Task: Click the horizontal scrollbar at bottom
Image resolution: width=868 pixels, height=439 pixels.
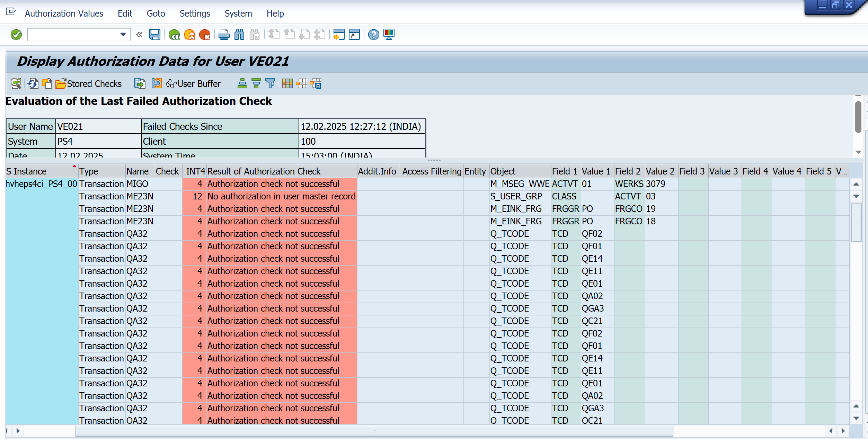Action: click(374, 431)
